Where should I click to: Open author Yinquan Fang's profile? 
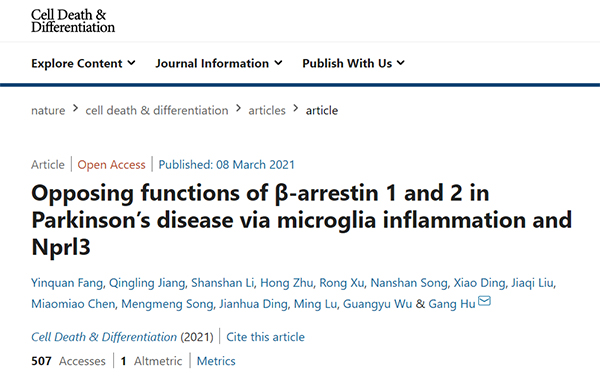67,283
